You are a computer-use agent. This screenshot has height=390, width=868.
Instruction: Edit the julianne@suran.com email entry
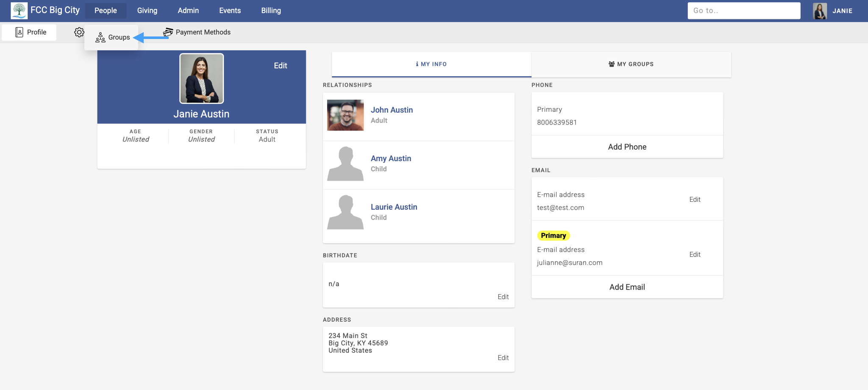click(695, 254)
